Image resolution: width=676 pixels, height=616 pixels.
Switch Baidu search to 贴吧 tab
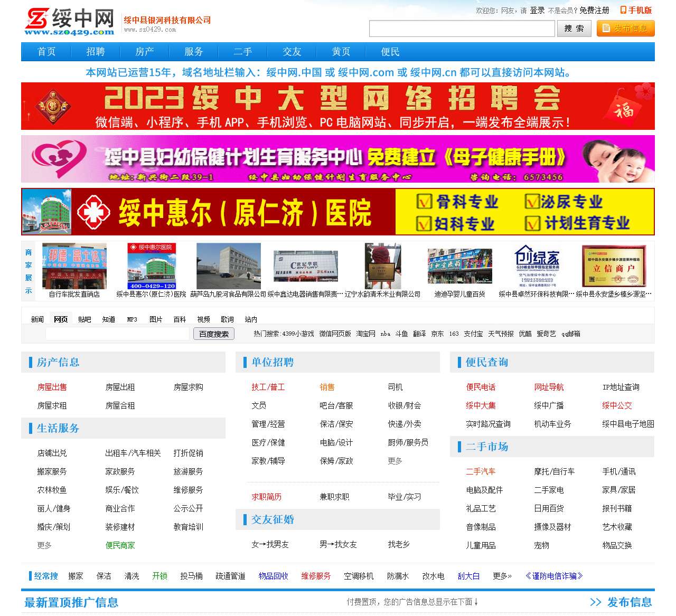84,319
